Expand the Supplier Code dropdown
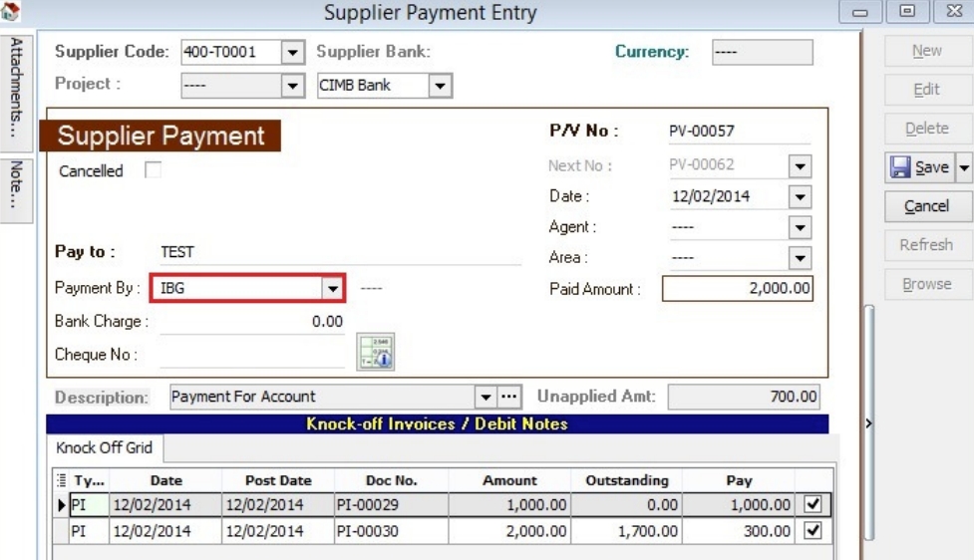 292,52
